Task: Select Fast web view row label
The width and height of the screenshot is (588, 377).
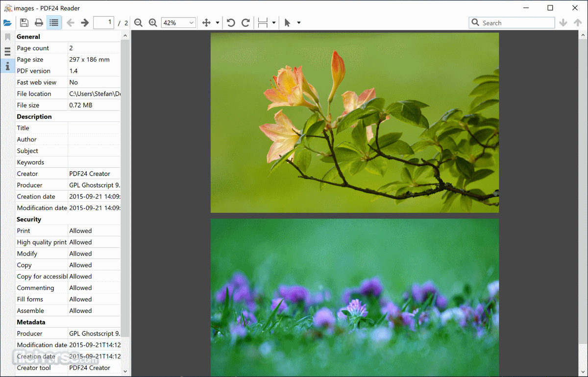Action: coord(37,82)
